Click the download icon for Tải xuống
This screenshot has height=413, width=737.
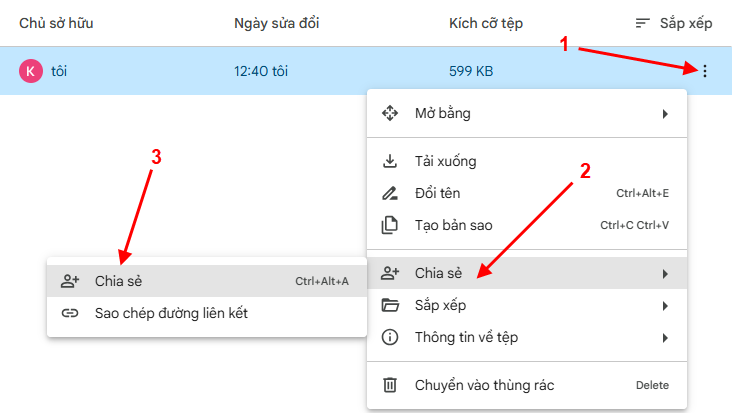391,161
